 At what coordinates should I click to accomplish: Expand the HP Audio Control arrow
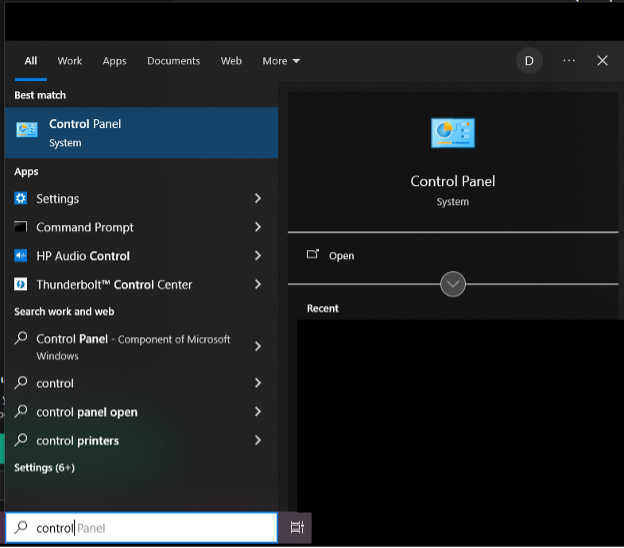[x=258, y=255]
